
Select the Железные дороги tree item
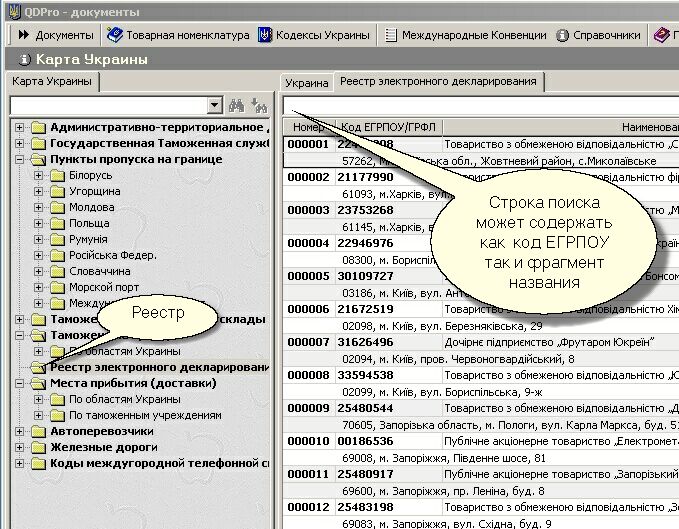tap(104, 448)
